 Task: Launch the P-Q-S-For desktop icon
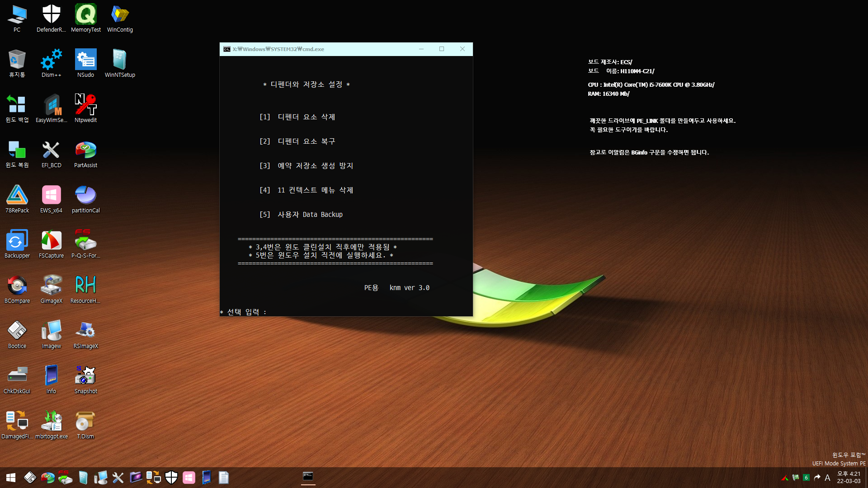(86, 244)
